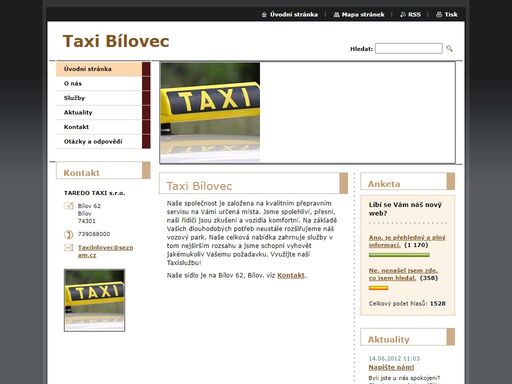
Task: Click the sitemap icon beside Mapa stránek
Action: click(x=336, y=15)
